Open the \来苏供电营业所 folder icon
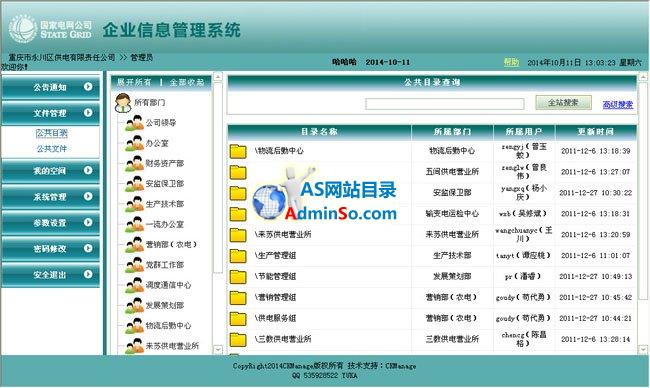 pos(238,235)
